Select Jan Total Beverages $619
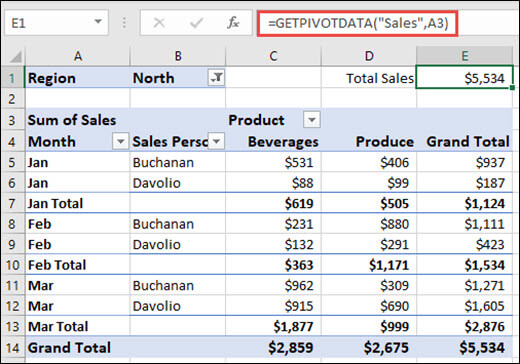 [273, 203]
